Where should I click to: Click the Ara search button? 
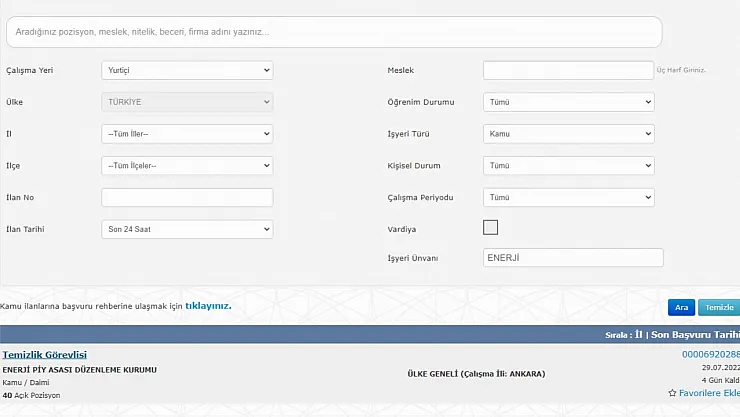[681, 308]
